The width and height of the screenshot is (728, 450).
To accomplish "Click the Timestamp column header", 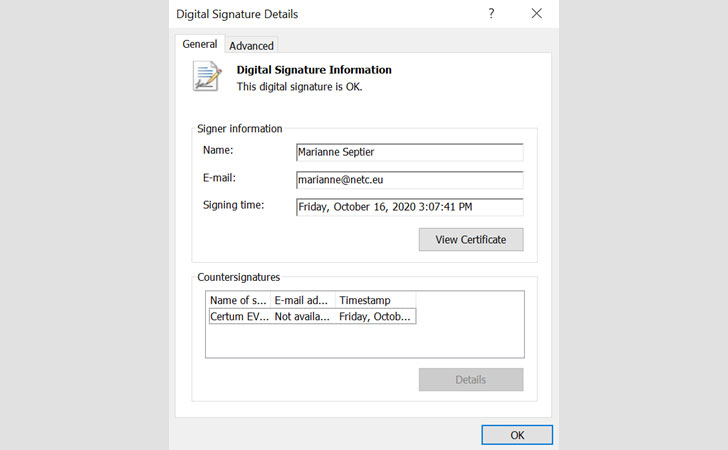I will (x=375, y=300).
